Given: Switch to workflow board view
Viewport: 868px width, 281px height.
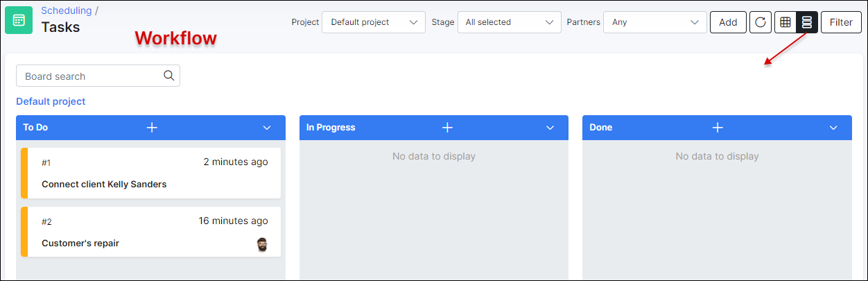Looking at the screenshot, I should pyautogui.click(x=806, y=22).
